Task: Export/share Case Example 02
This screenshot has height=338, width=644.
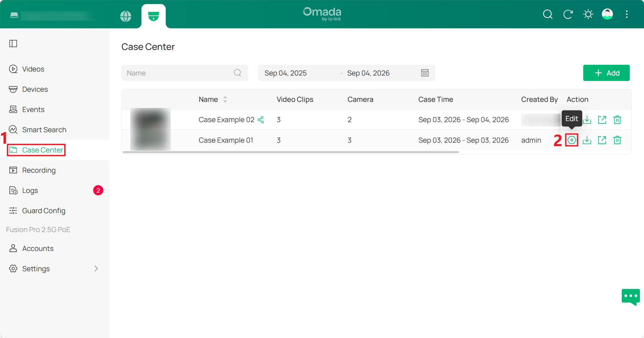Action: (602, 120)
